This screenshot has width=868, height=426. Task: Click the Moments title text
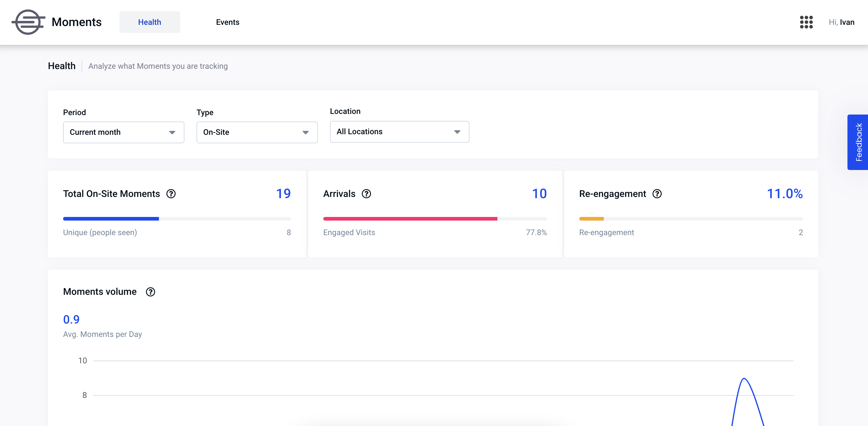(76, 22)
